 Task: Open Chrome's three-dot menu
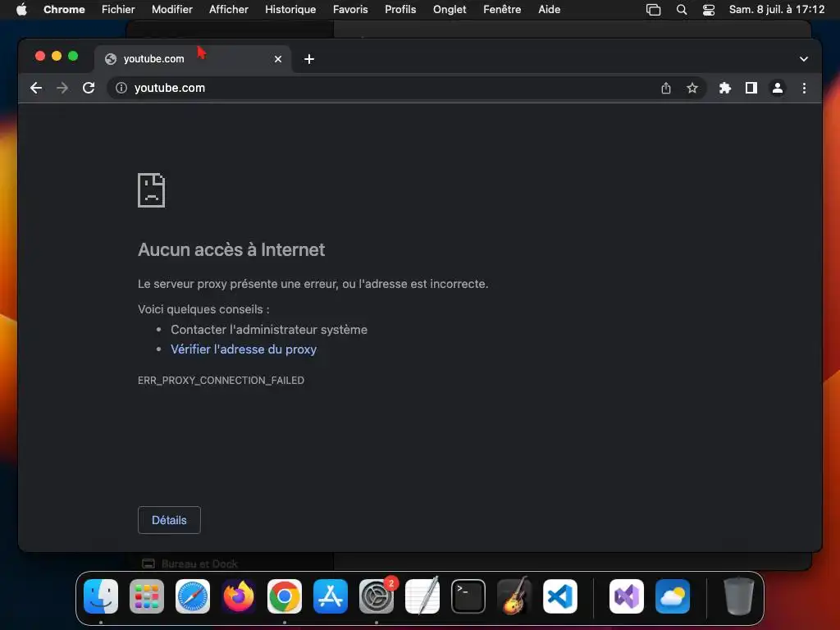pyautogui.click(x=804, y=88)
